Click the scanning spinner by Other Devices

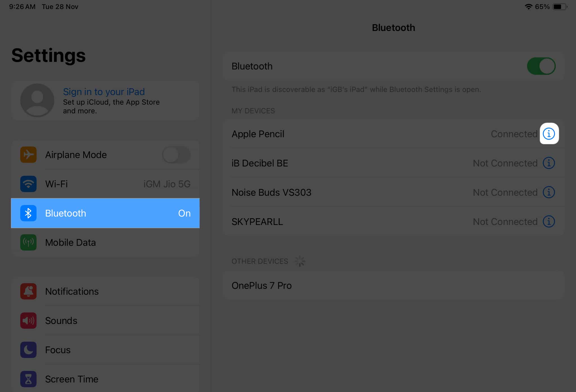tap(300, 261)
